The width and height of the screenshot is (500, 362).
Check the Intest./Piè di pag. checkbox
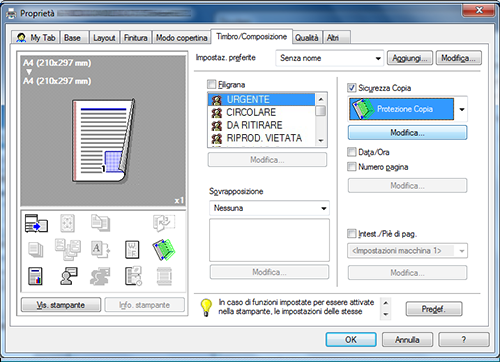[352, 233]
